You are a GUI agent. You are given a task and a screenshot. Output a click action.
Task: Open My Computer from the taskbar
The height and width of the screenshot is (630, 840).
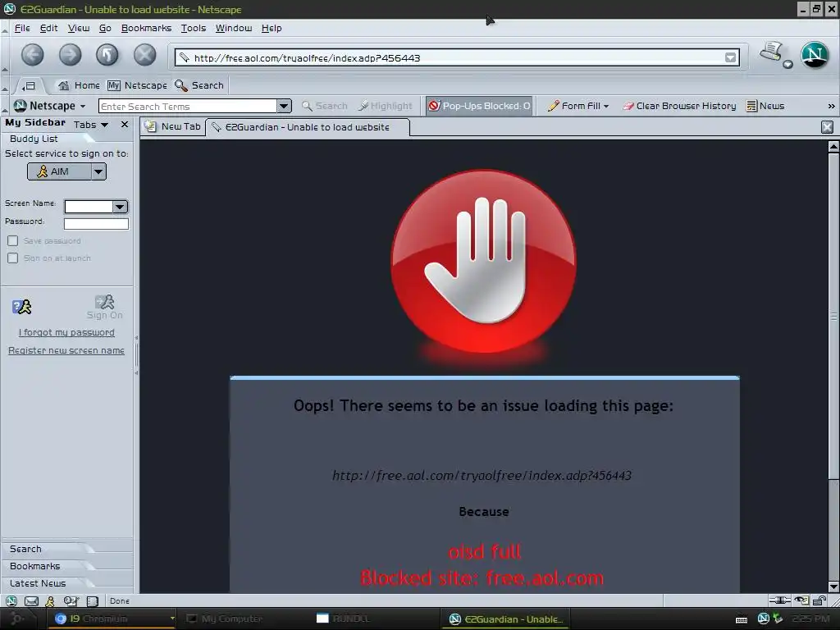(x=225, y=619)
